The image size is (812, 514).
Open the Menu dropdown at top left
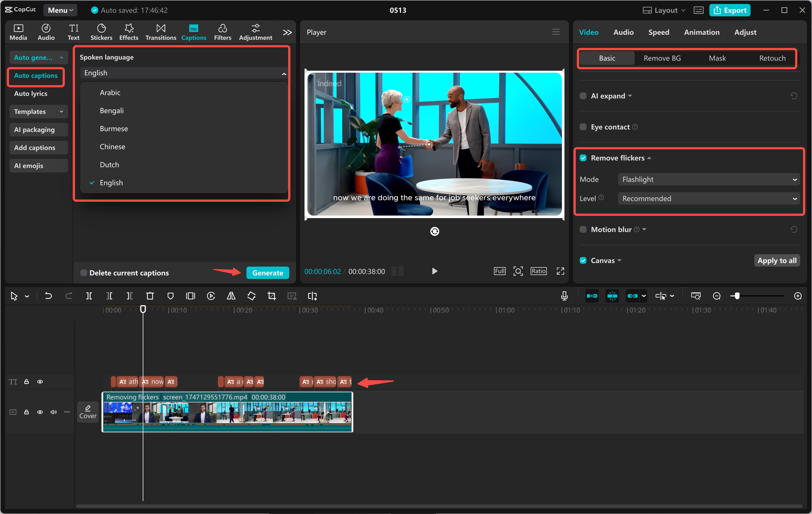pos(60,10)
